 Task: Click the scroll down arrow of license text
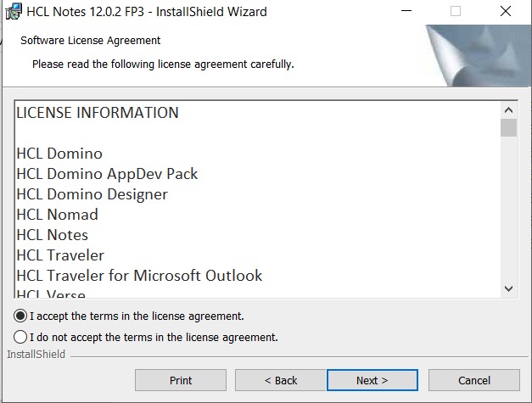[x=508, y=289]
